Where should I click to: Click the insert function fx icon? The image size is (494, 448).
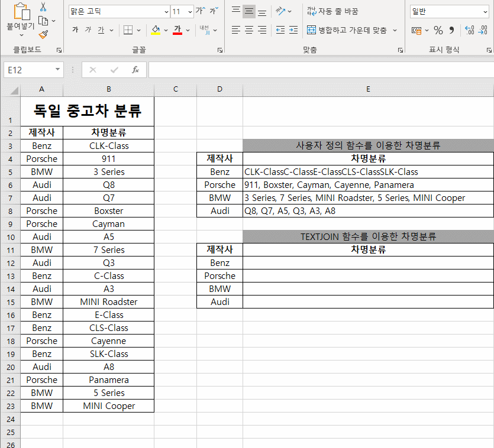click(x=135, y=70)
